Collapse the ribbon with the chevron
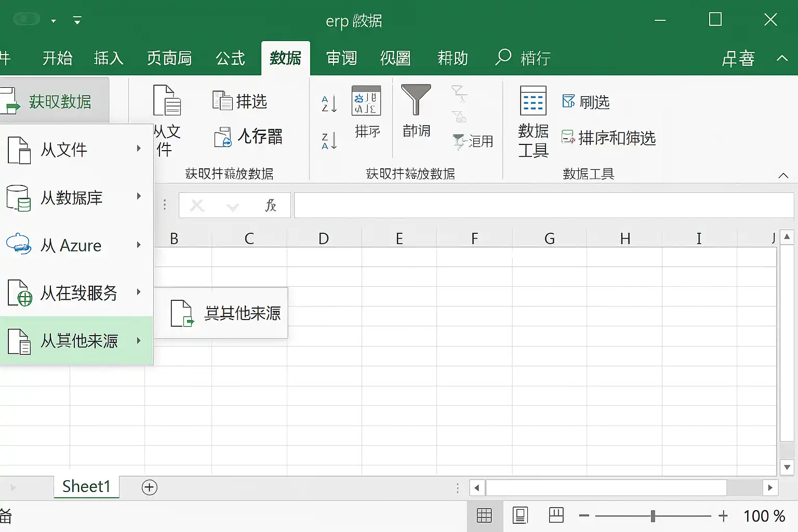This screenshot has height=532, width=798. [x=783, y=176]
